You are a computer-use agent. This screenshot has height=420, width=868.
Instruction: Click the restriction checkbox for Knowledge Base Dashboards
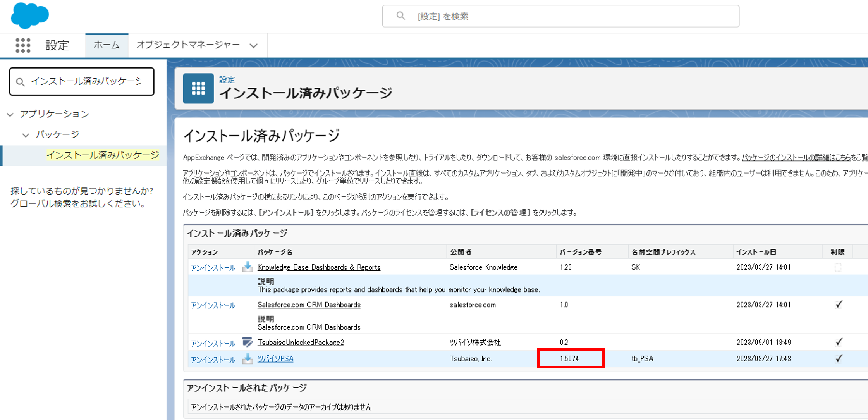tap(838, 267)
